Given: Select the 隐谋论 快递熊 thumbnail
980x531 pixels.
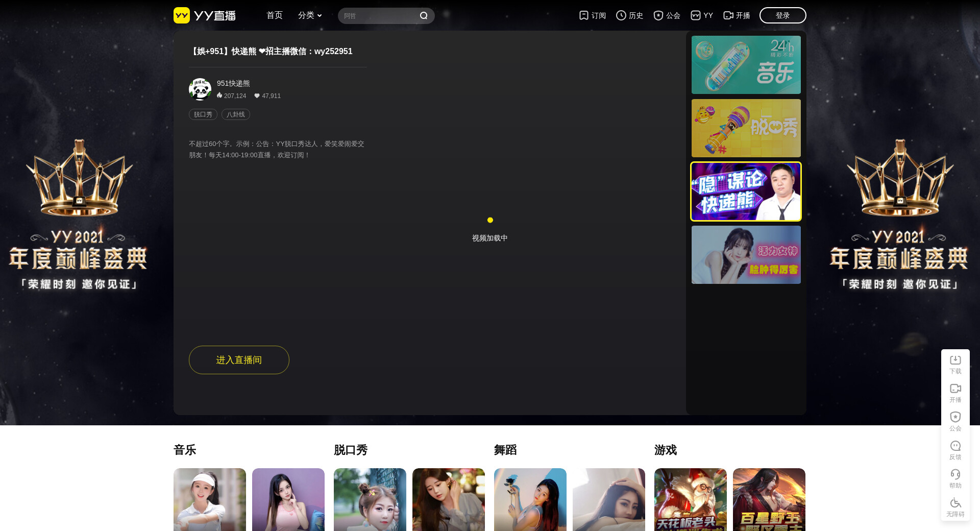Looking at the screenshot, I should [x=746, y=191].
